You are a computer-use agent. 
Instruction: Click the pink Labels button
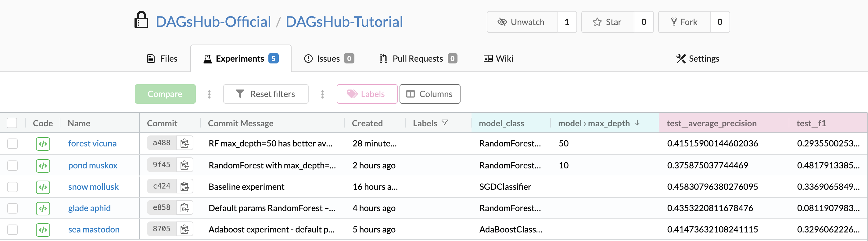coord(367,94)
